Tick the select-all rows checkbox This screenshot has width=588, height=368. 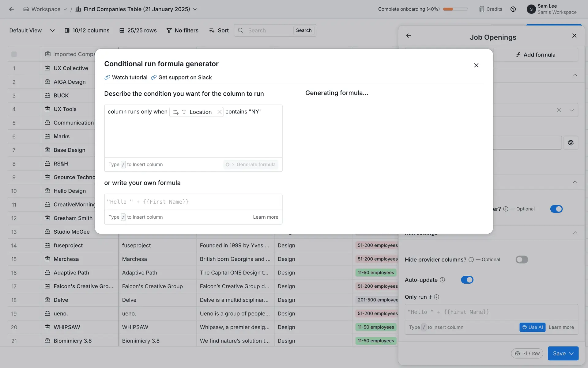(x=14, y=54)
